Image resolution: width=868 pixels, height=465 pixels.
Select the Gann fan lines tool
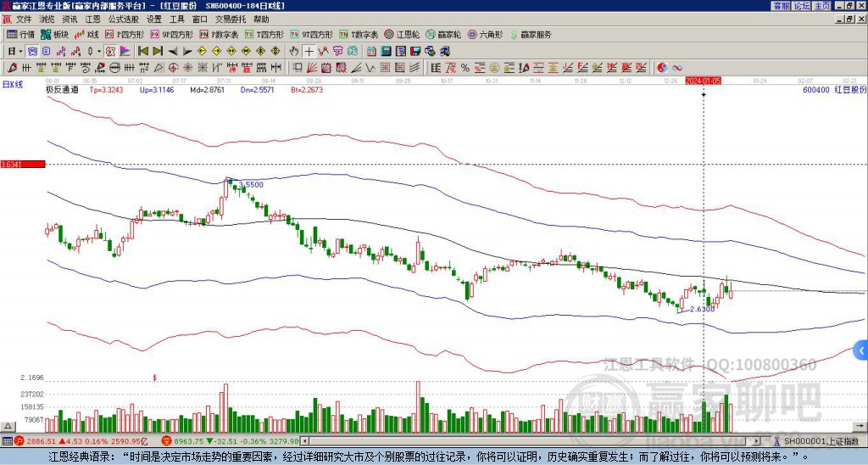click(x=312, y=68)
